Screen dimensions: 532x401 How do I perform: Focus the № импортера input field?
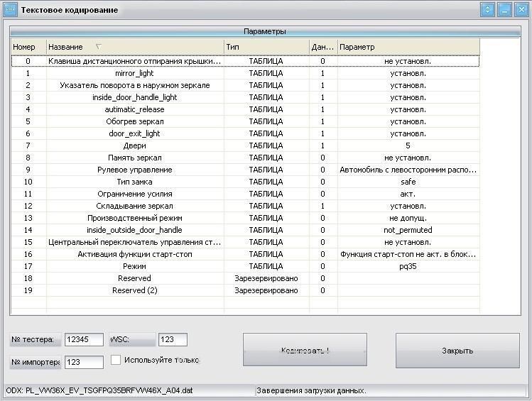tap(84, 362)
